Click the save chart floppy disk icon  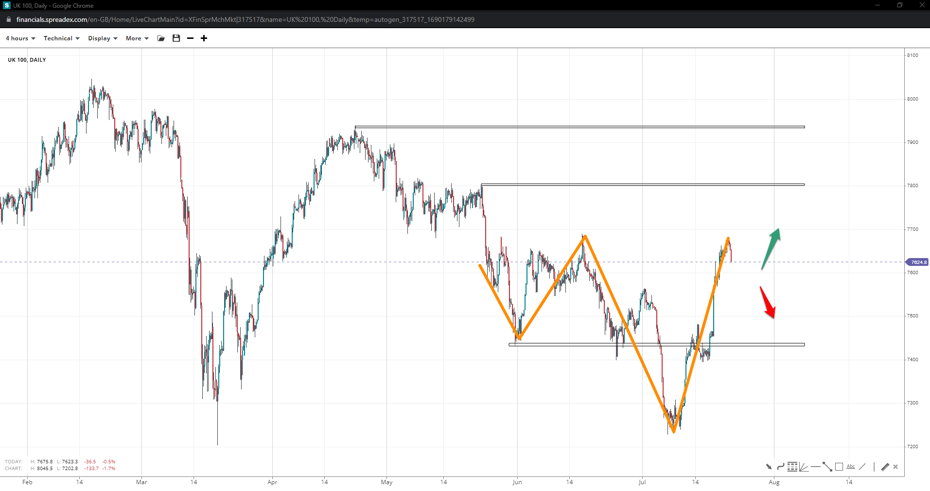176,39
